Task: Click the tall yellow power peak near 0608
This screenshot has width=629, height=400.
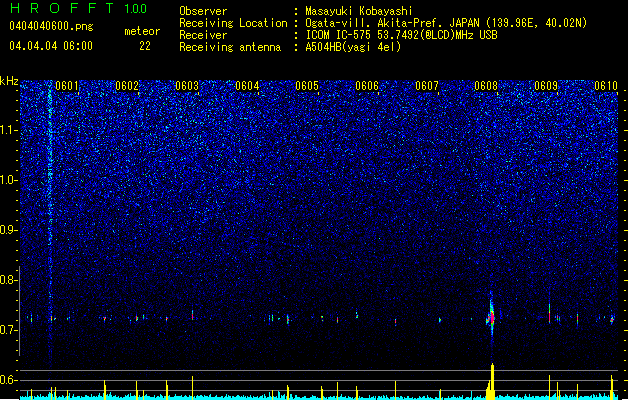Action: [x=492, y=381]
